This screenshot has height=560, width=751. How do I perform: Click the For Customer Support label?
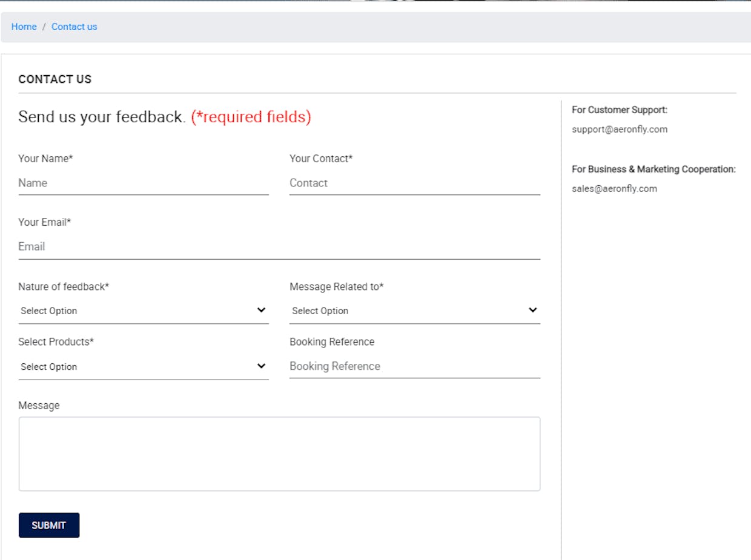(x=620, y=110)
